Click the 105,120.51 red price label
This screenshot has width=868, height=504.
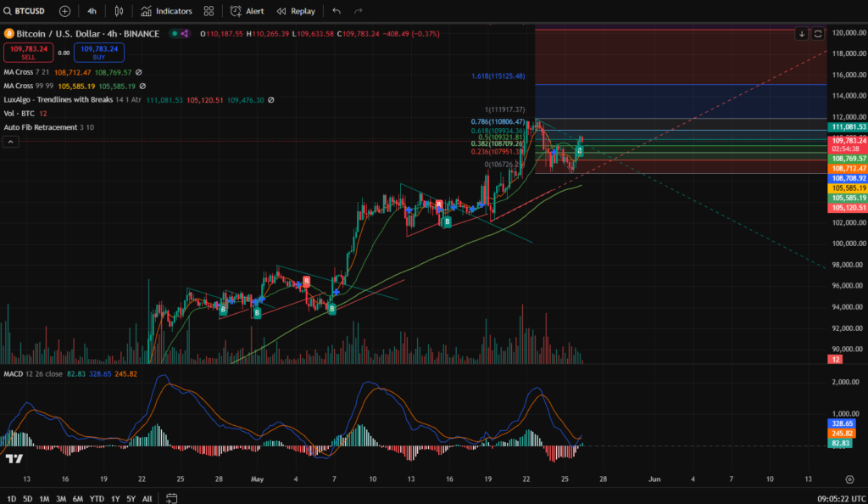[x=848, y=208]
